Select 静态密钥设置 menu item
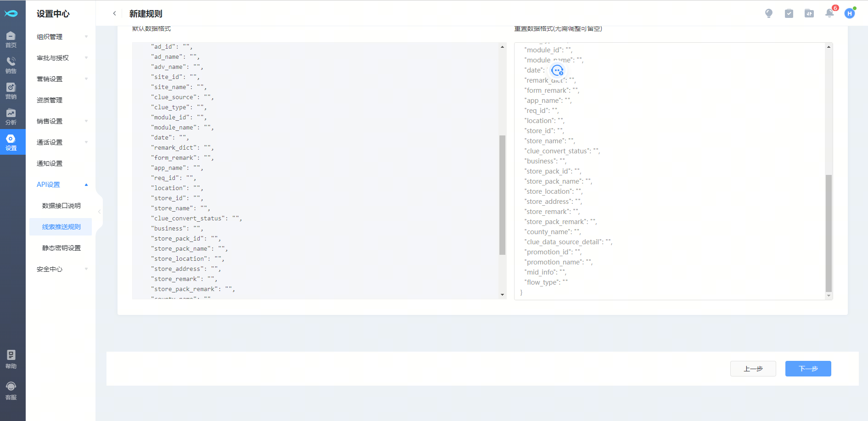 (61, 248)
